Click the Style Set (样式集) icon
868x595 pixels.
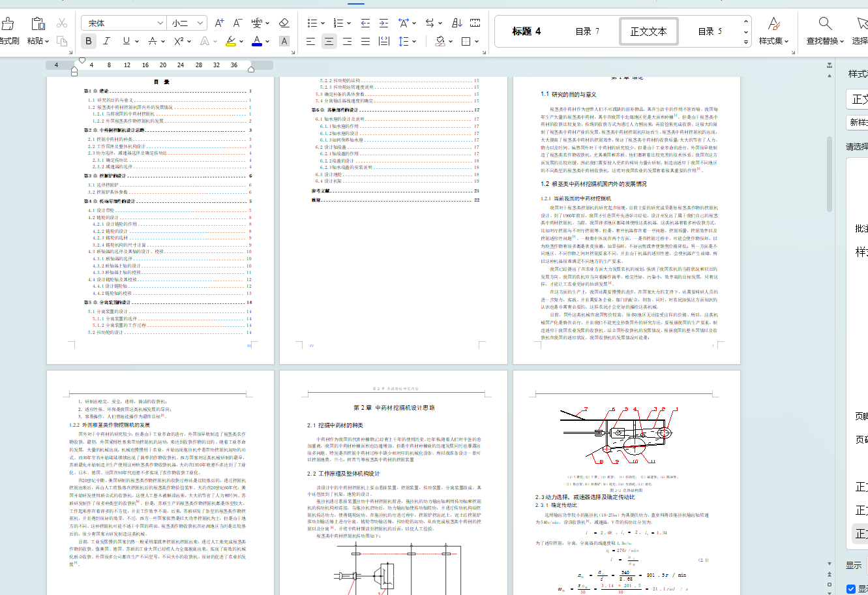(774, 24)
